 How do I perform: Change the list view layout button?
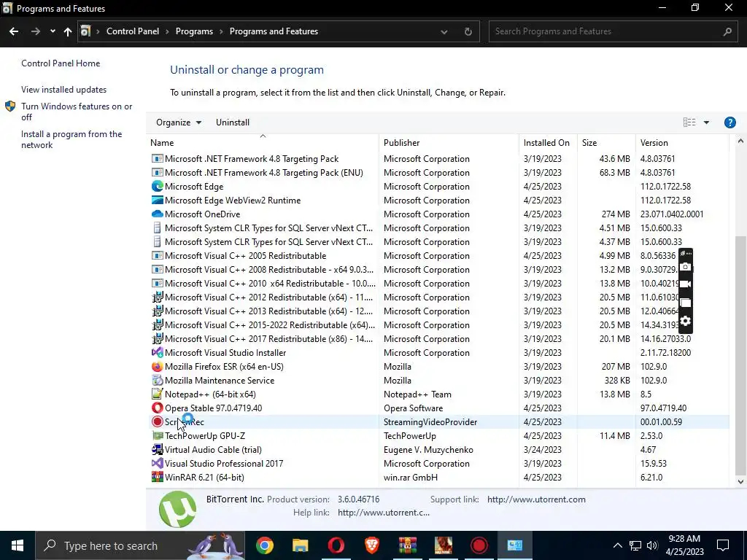click(689, 122)
